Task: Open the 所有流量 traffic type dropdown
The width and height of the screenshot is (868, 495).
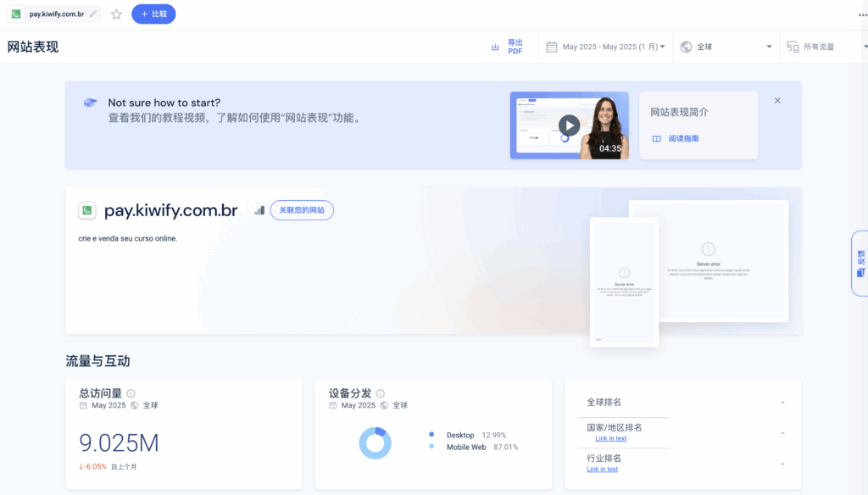Action: click(x=826, y=47)
